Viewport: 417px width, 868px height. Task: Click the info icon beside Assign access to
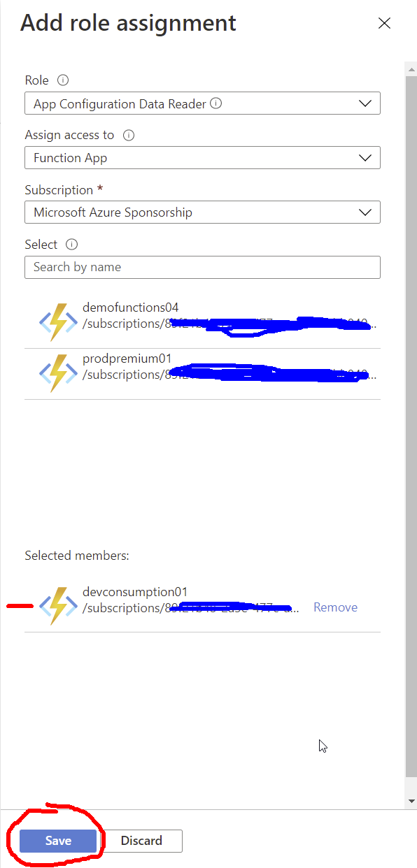[x=129, y=135]
